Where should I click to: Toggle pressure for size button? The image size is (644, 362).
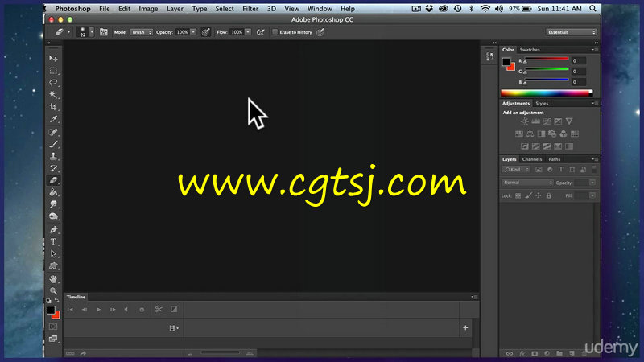pos(320,32)
